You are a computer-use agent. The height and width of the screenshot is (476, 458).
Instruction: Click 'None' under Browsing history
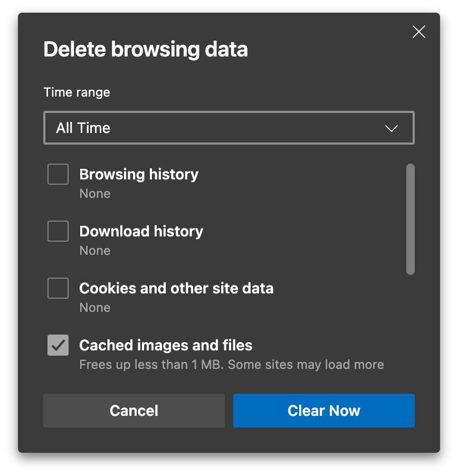(95, 194)
